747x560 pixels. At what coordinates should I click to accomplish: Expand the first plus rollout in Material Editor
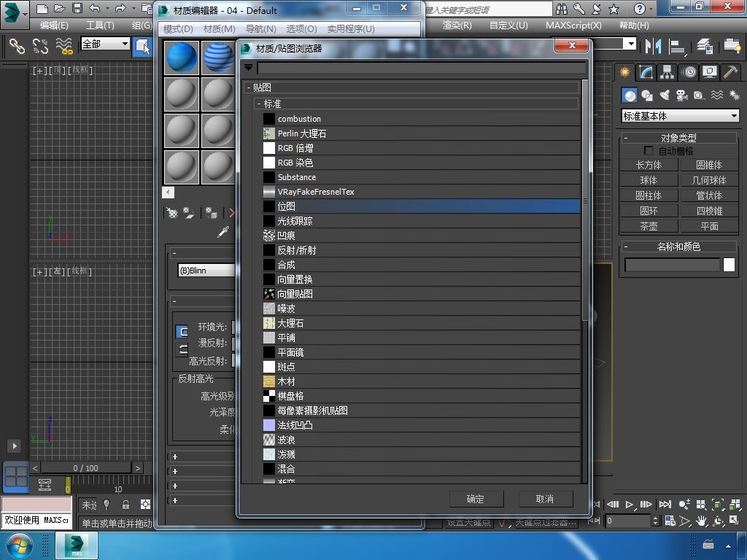coord(175,456)
